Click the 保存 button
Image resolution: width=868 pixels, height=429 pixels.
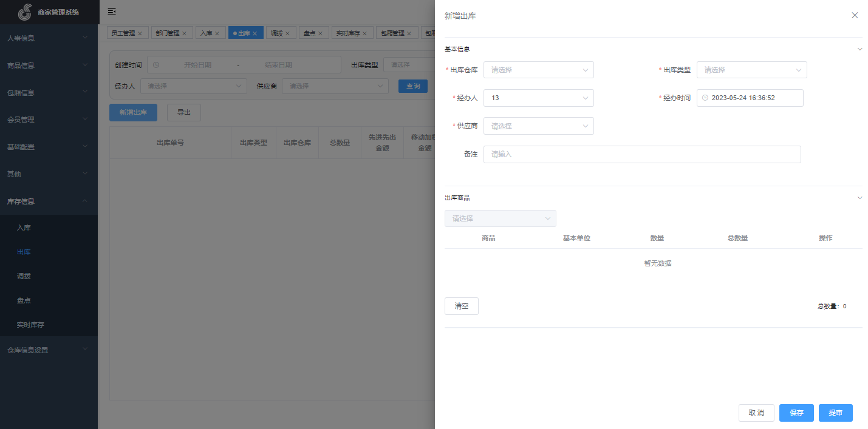796,413
